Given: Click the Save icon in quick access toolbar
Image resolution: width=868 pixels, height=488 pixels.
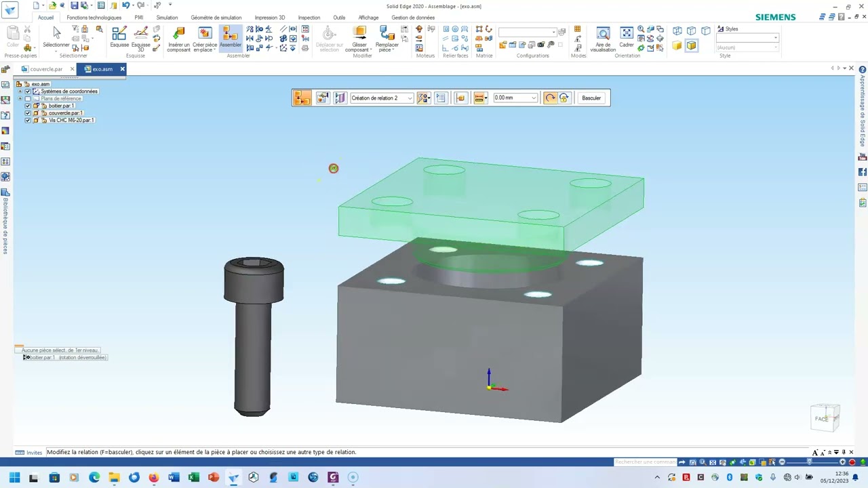Looking at the screenshot, I should tap(75, 5).
